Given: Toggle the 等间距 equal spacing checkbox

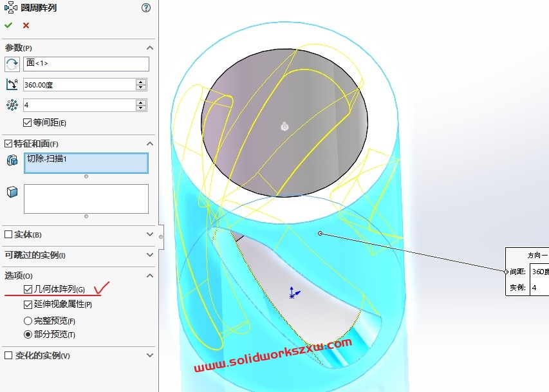Looking at the screenshot, I should (x=26, y=122).
